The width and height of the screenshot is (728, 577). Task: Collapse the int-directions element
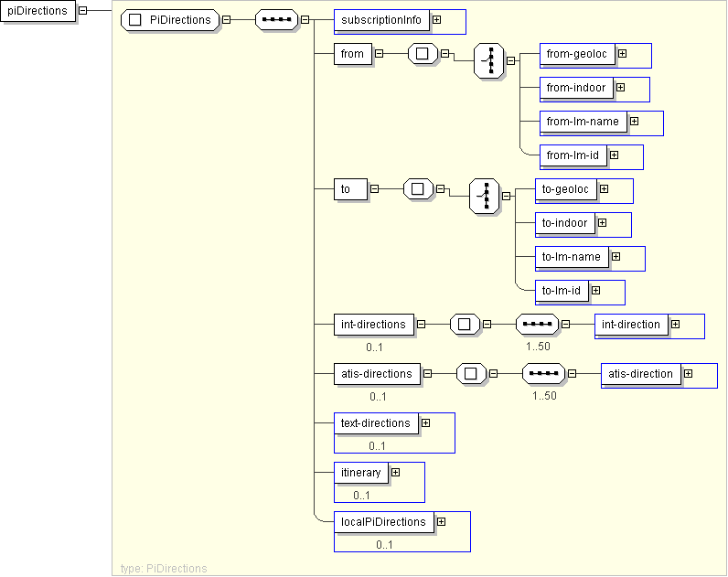pyautogui.click(x=421, y=324)
